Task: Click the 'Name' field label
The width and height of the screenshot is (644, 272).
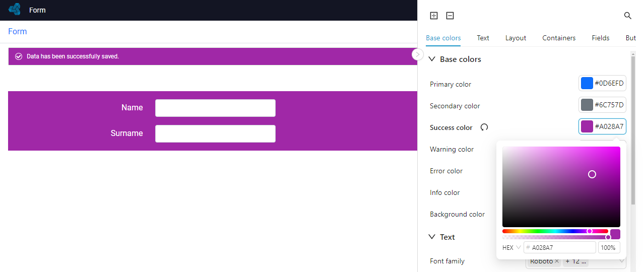Action: (132, 108)
